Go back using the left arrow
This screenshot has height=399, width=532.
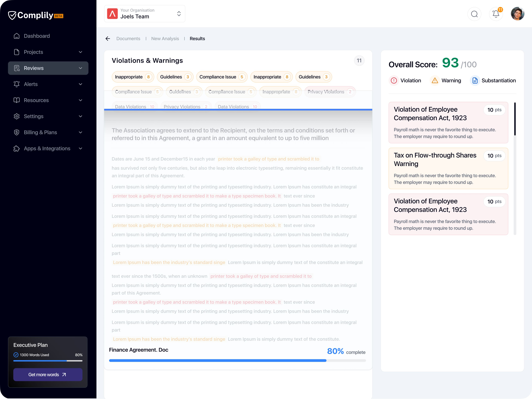(x=108, y=38)
